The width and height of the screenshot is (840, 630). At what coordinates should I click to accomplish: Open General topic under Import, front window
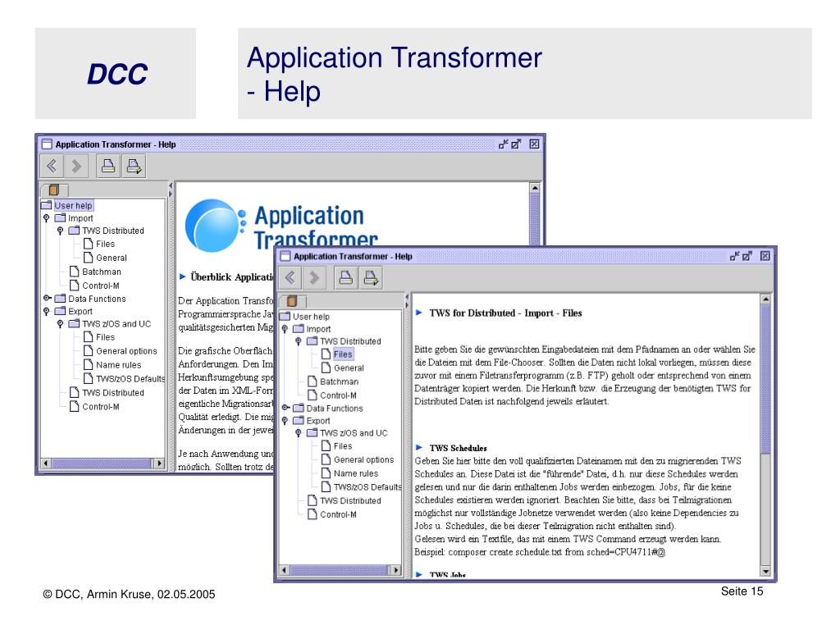coord(349,368)
